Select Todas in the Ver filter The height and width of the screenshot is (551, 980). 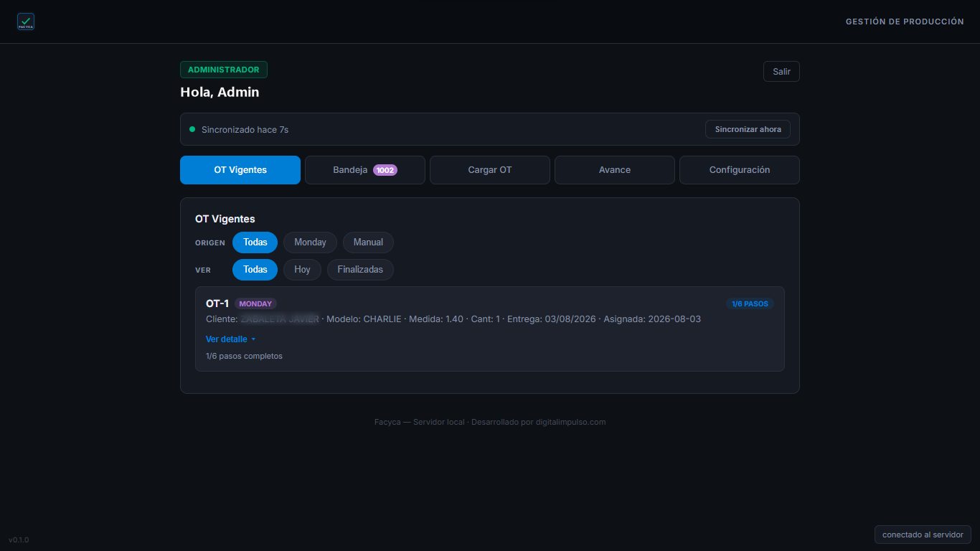255,270
